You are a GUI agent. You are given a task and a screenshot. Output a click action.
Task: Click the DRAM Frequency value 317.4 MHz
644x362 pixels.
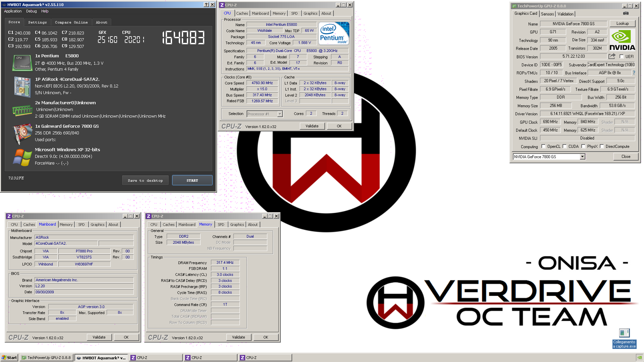(x=225, y=262)
